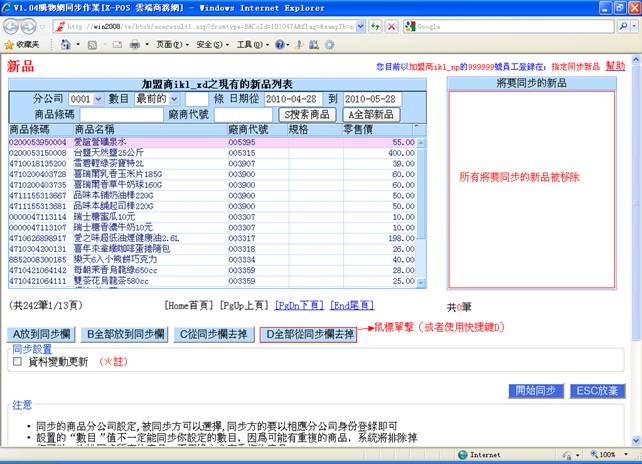642x464 pixels.
Task: Open the 收藏夾 favorites star button
Action: coord(22,45)
